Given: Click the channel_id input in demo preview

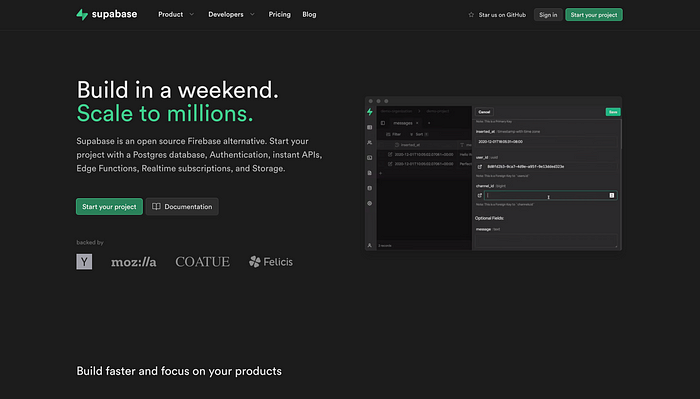Looking at the screenshot, I should [x=551, y=195].
